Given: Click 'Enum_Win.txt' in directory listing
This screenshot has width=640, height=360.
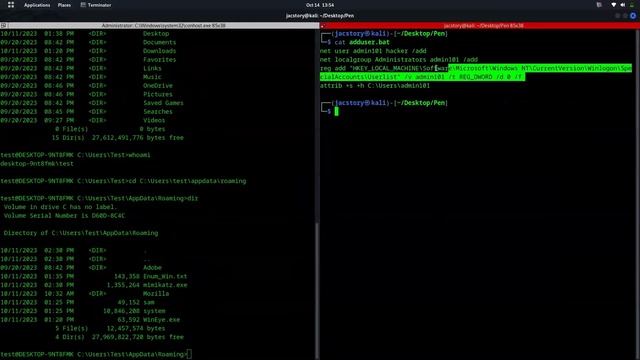Looking at the screenshot, I should tap(165, 276).
